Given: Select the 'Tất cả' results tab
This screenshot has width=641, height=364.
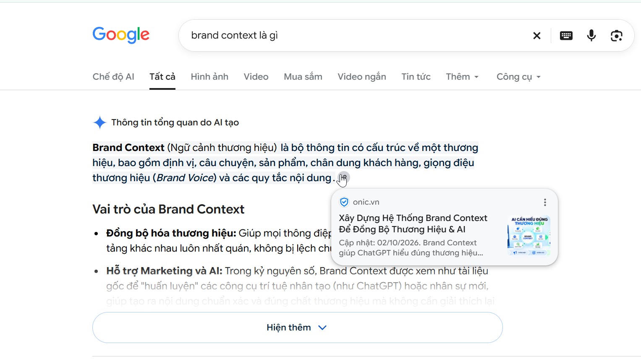Looking at the screenshot, I should click(162, 77).
